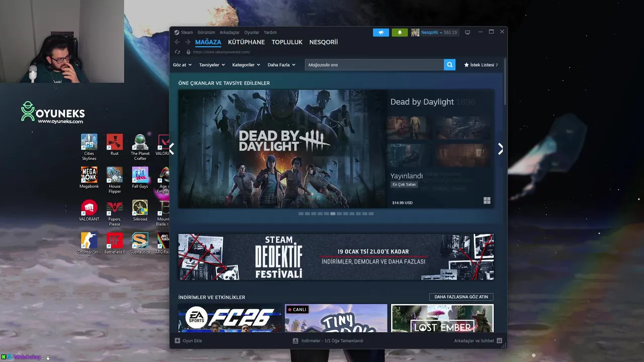The image size is (644, 362).
Task: Open the Kategoriler dropdown
Action: [246, 65]
